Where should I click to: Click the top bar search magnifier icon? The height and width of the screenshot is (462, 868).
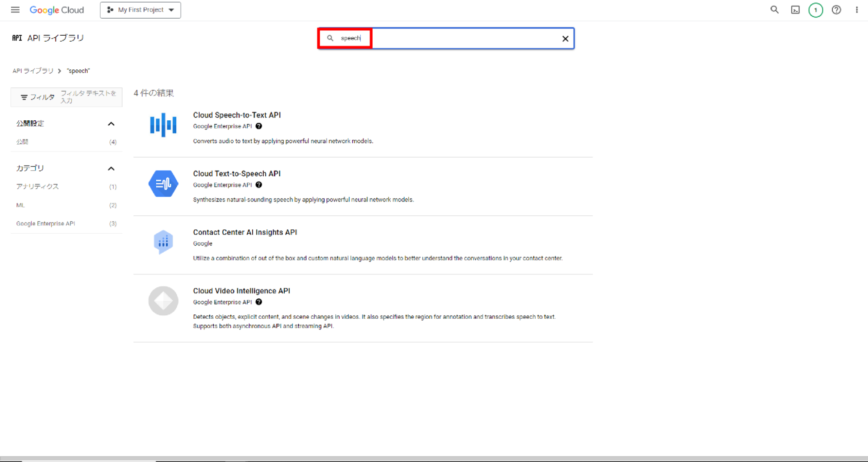(x=774, y=10)
